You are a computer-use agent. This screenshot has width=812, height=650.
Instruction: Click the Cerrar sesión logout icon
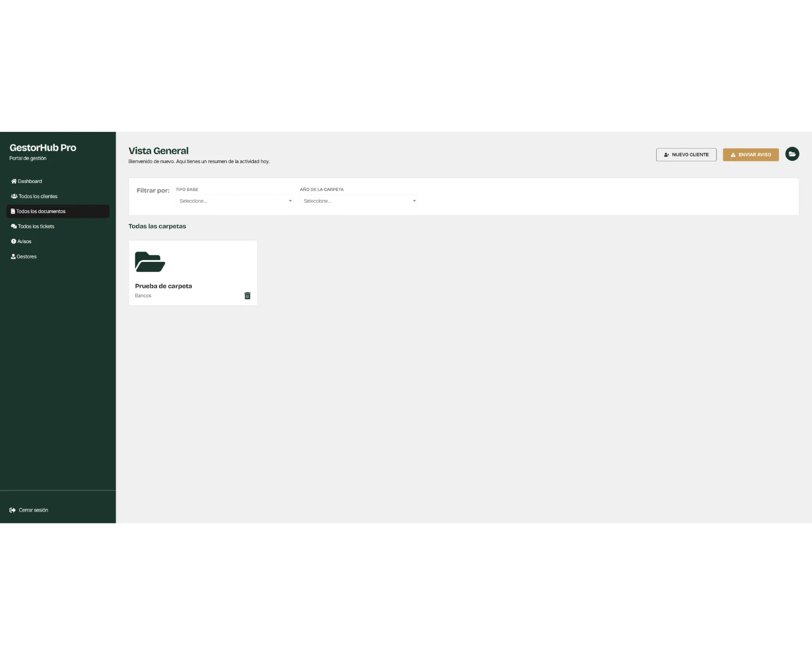point(13,510)
